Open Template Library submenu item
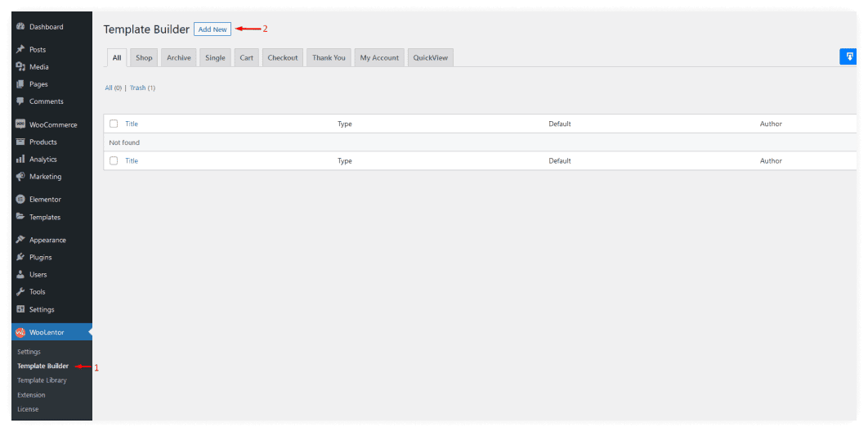 42,380
